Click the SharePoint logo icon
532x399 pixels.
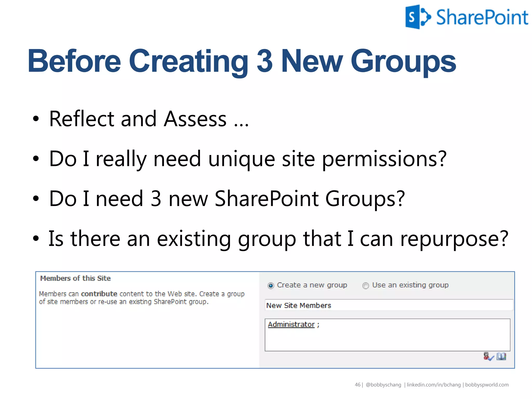418,17
